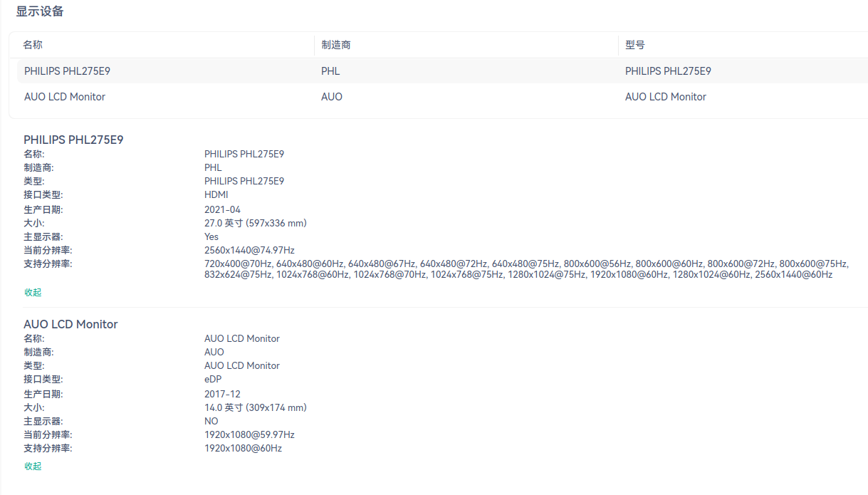Screen dimensions: 868x495
Task: Click the 型号 column header
Action: (x=634, y=45)
